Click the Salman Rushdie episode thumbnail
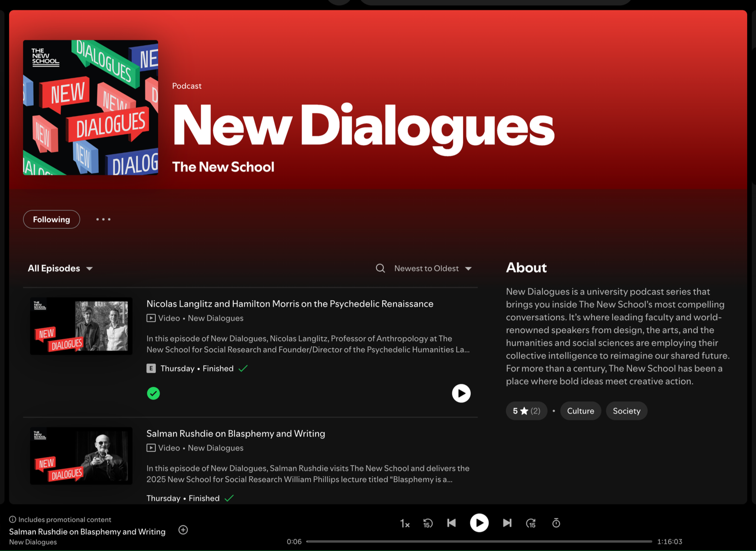Screen dimensions: 756x551 (x=81, y=456)
